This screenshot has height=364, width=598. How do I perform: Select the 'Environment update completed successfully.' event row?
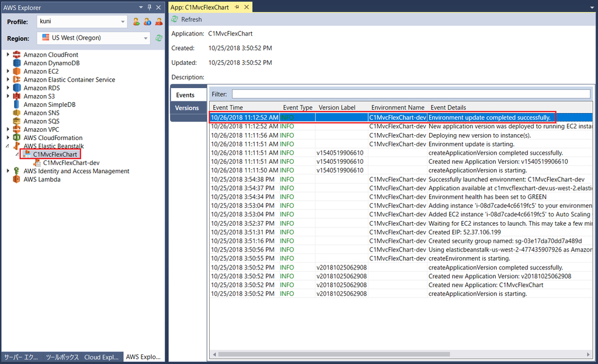pos(401,117)
